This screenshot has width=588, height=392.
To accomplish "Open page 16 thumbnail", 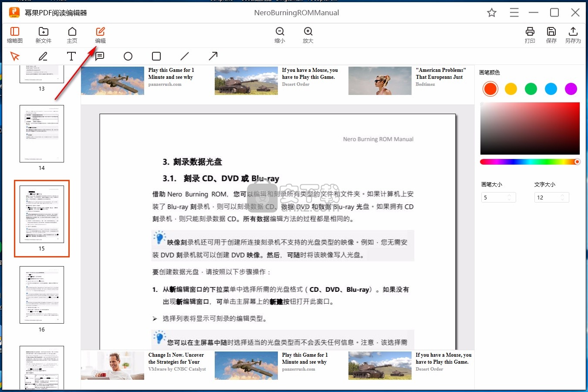I will click(x=42, y=295).
